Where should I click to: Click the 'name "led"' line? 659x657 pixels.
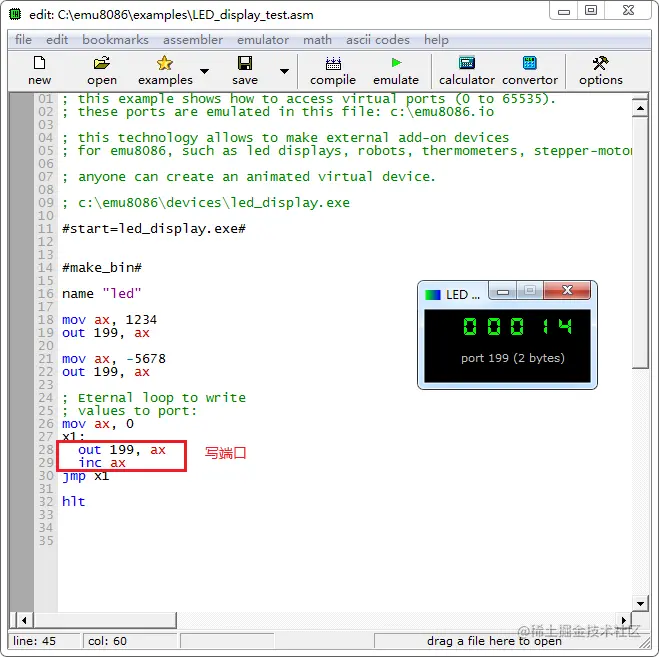(x=102, y=293)
